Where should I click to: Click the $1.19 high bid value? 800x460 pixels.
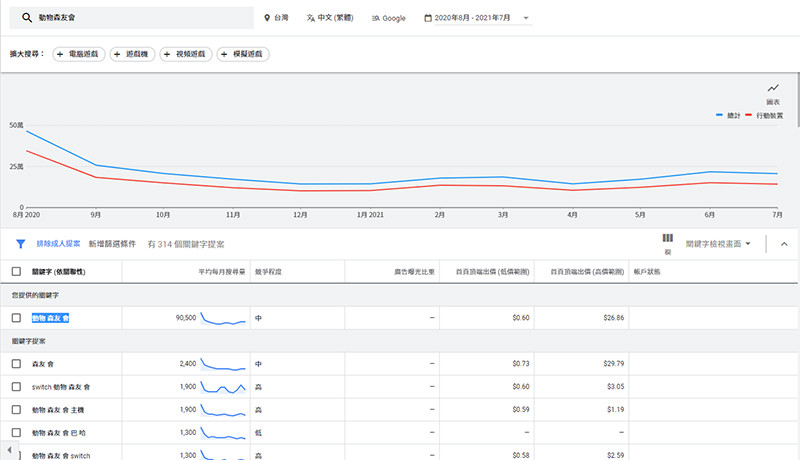[x=615, y=410]
